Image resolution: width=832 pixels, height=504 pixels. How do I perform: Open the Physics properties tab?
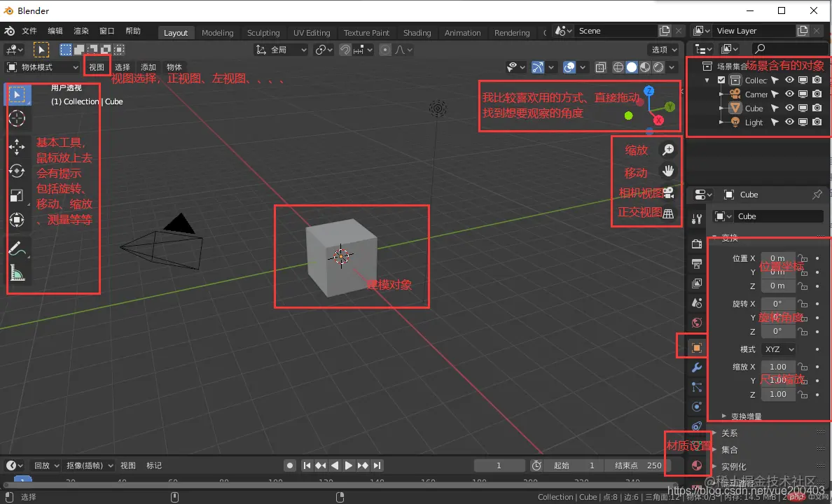[697, 407]
